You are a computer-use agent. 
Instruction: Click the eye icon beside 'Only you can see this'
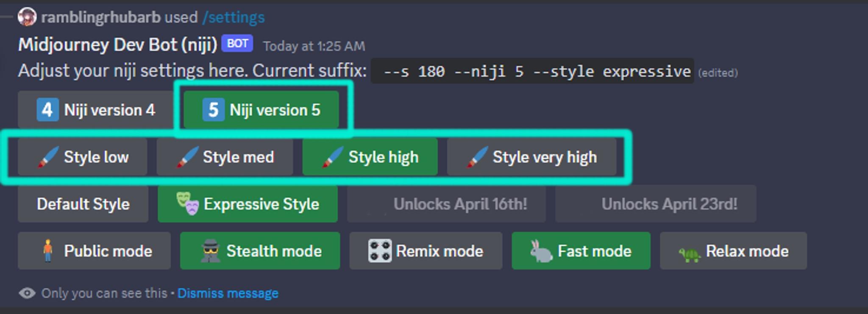point(27,293)
